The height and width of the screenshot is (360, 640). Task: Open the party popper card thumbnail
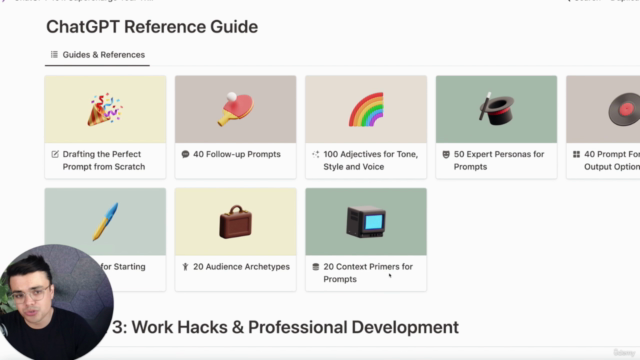click(105, 109)
